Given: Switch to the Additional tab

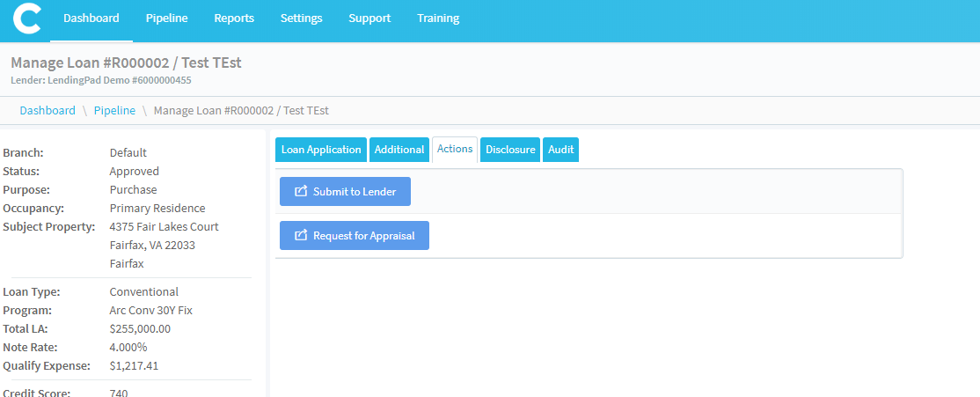Looking at the screenshot, I should pos(399,150).
